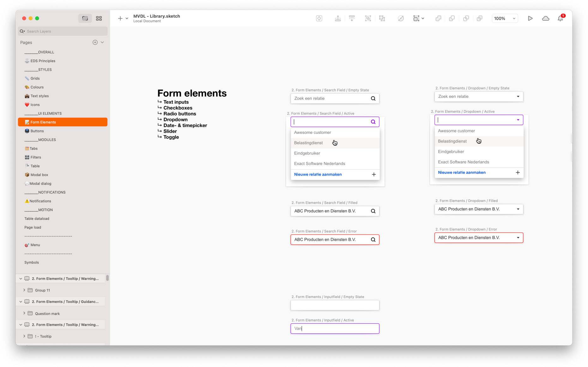Switch sidebar to Layers list view
The width and height of the screenshot is (588, 367).
click(x=85, y=18)
